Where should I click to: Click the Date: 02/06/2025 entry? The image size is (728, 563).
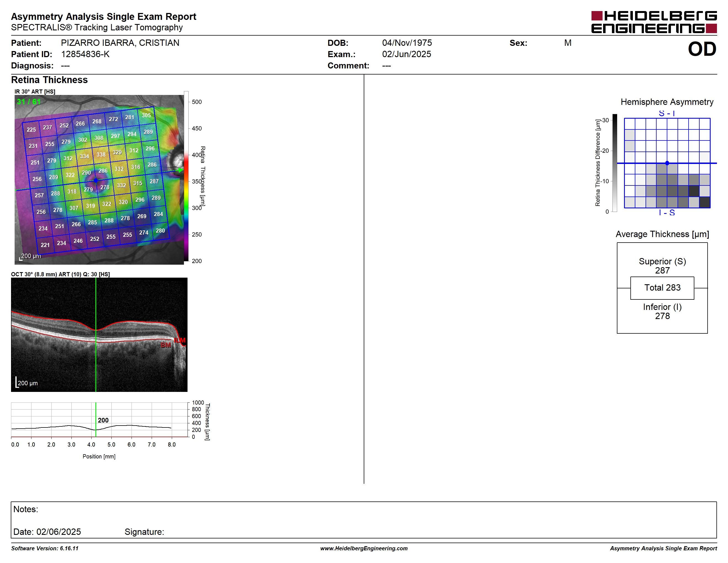tap(47, 532)
